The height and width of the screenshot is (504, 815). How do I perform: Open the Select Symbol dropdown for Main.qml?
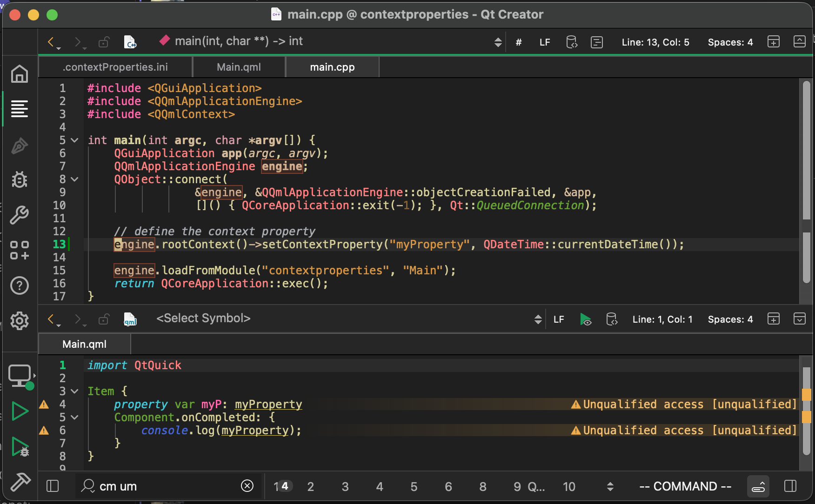[x=203, y=318]
